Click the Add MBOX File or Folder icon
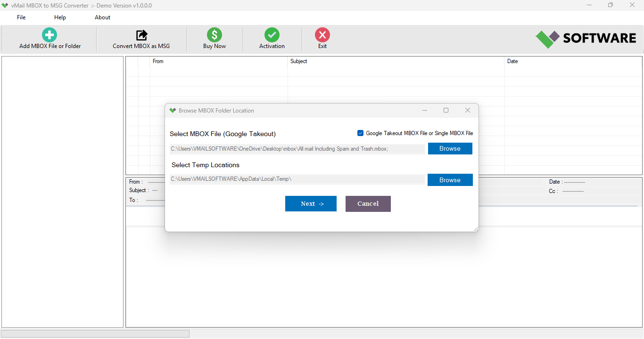This screenshot has height=339, width=644. 50,35
